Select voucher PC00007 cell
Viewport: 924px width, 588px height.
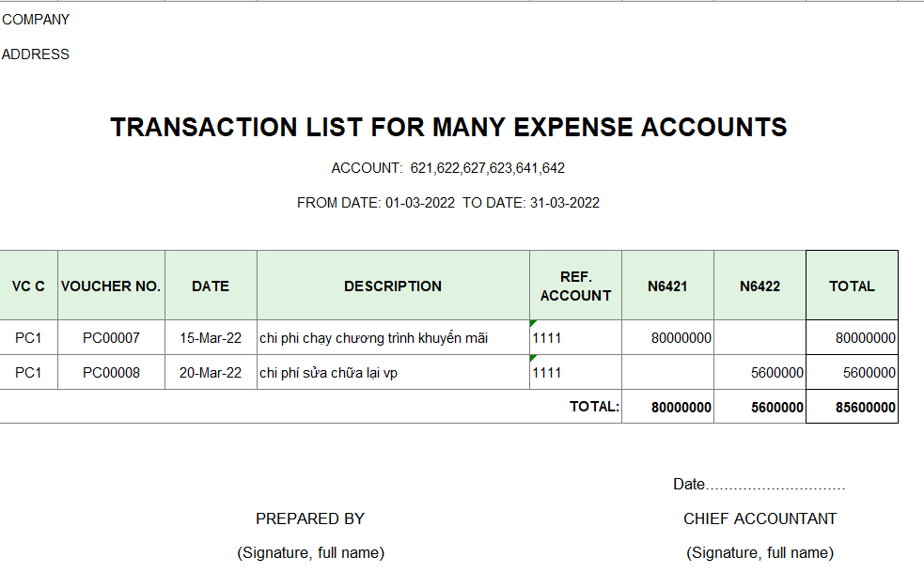(x=111, y=338)
